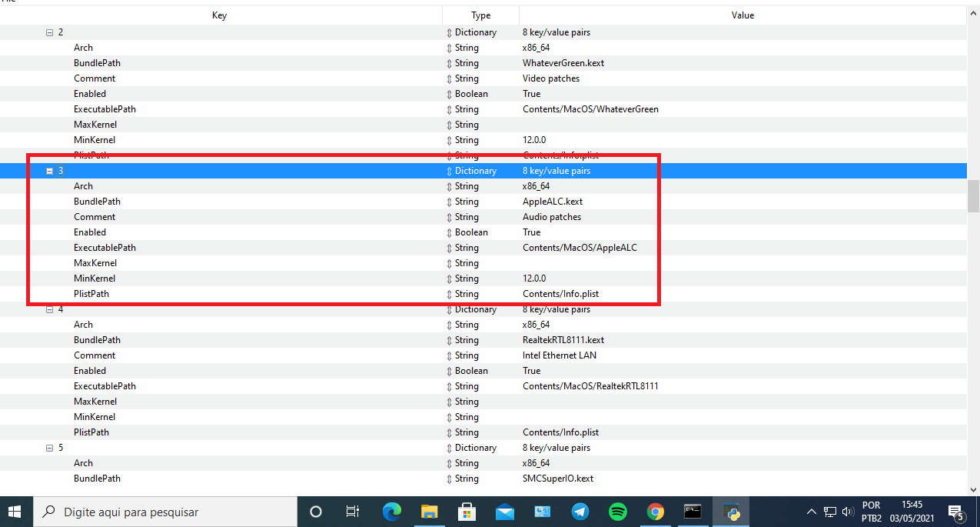Select Contents/MacOS/RealtekRTL8111 value

[x=590, y=386]
